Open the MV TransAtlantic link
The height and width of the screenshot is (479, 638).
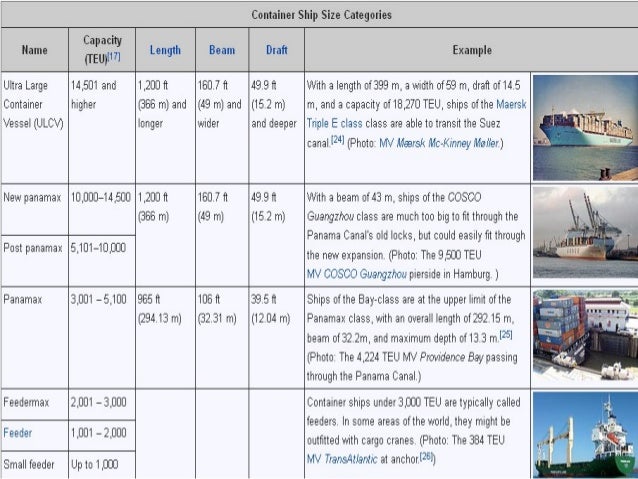tap(342, 459)
